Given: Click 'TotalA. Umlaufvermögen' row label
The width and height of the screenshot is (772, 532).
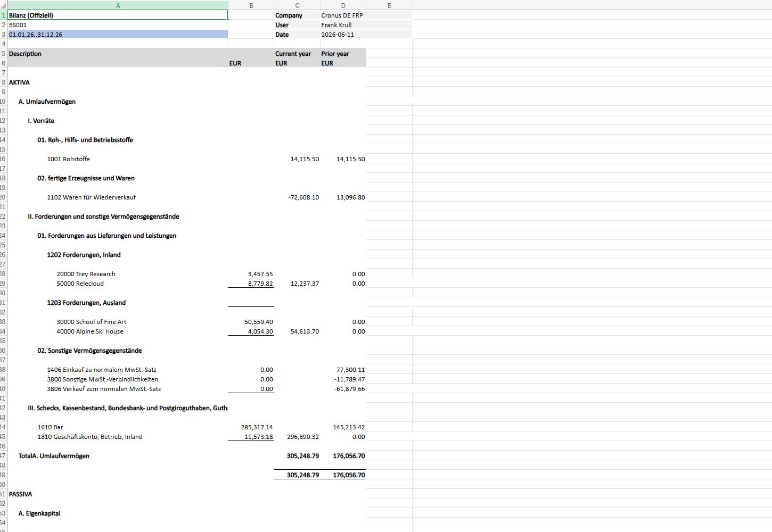Looking at the screenshot, I should click(x=54, y=456).
